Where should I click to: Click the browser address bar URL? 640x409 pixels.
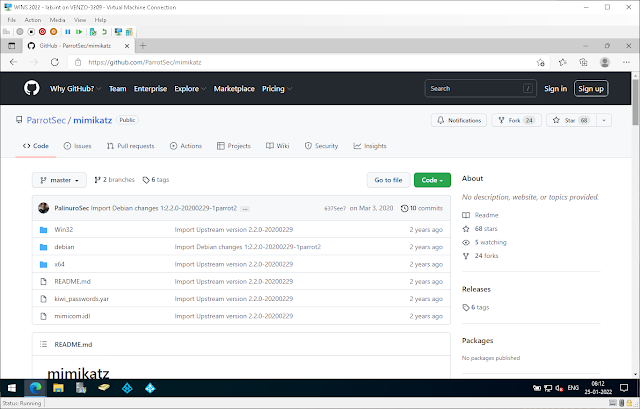[x=145, y=62]
